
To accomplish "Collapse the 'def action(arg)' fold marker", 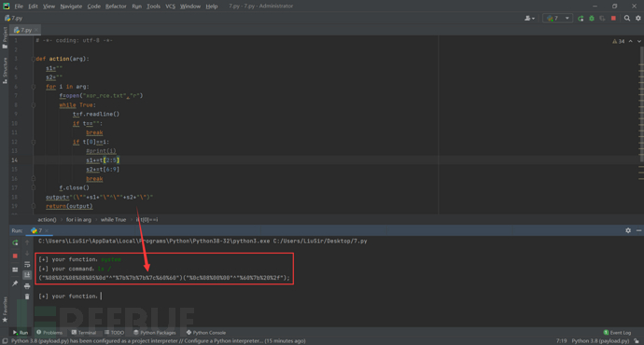I will 34,59.
